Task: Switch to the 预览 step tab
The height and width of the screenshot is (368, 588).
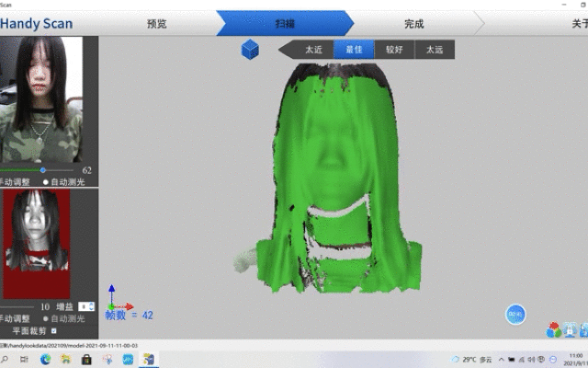Action: click(x=157, y=24)
